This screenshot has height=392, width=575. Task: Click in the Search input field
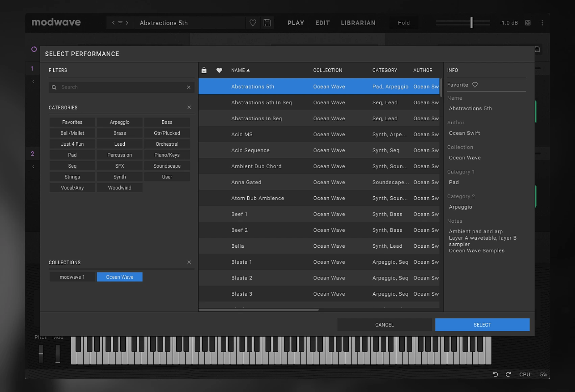click(122, 87)
